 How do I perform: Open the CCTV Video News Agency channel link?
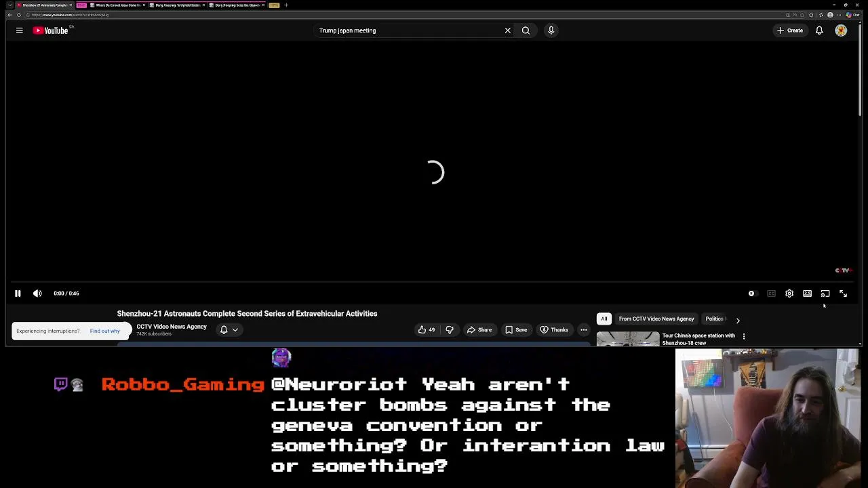click(172, 327)
